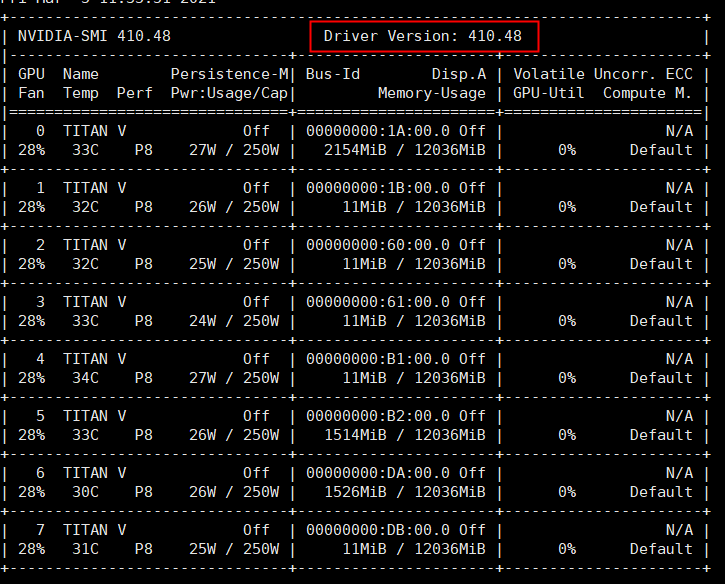Click the 'Disp.A' column header

pyautogui.click(x=459, y=74)
